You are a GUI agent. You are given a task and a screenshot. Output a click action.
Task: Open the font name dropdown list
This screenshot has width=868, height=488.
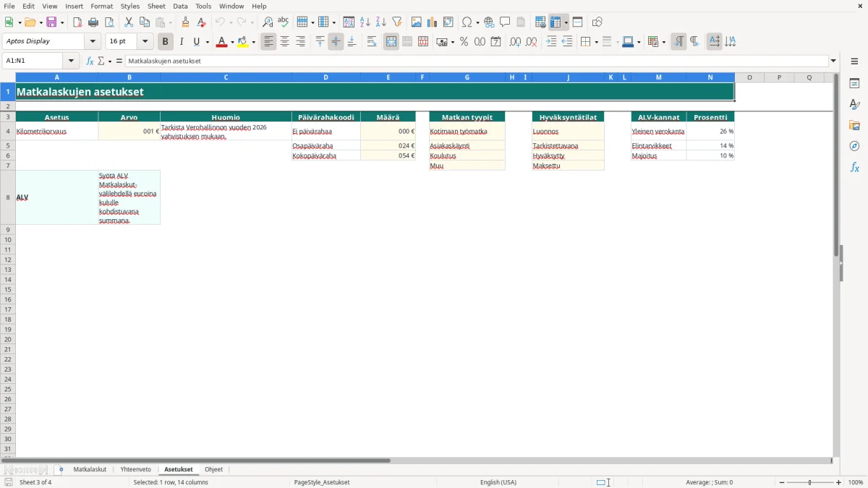93,42
